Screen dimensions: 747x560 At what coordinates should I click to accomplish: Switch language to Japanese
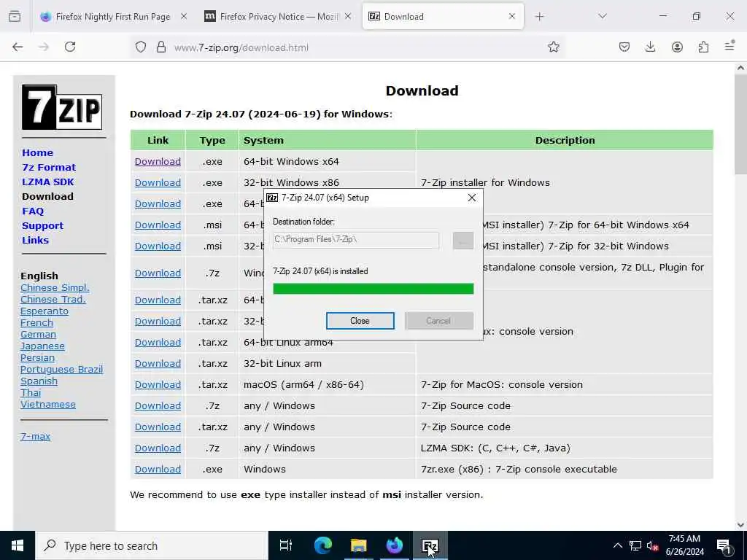click(42, 346)
